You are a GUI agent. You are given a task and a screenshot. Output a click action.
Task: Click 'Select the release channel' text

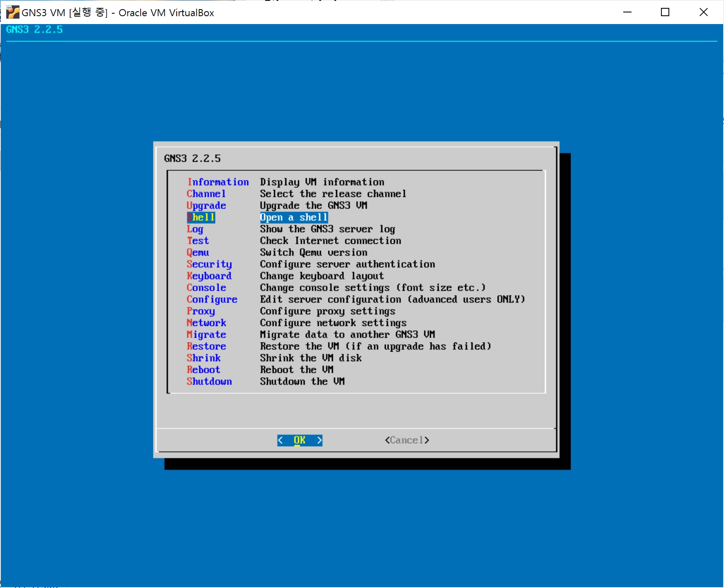click(333, 194)
